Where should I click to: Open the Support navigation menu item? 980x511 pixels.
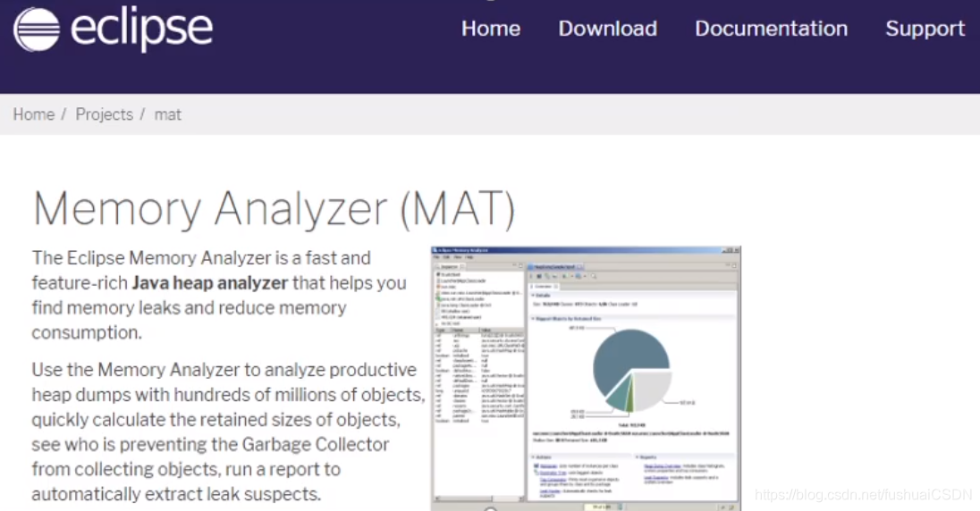point(925,29)
